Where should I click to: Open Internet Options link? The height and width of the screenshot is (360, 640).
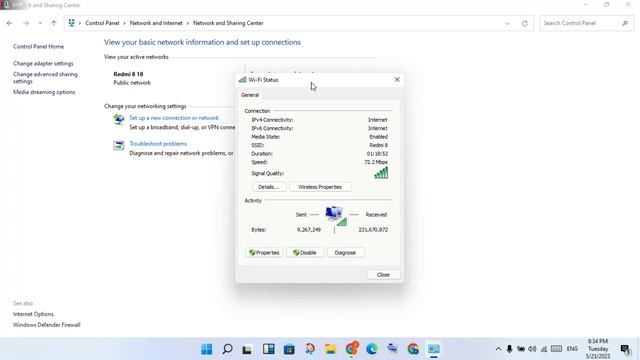tap(33, 314)
